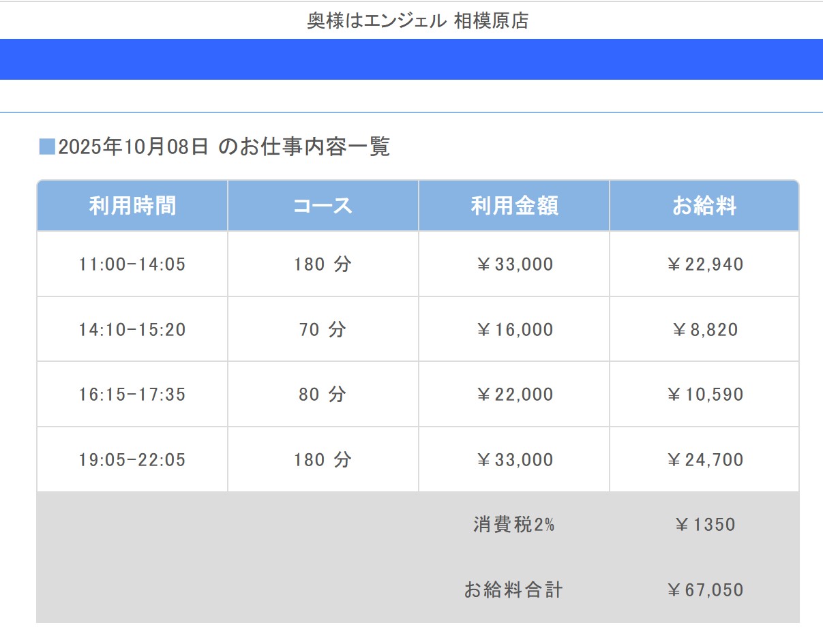The width and height of the screenshot is (823, 644).
Task: Click the store title 奥様はエンジェル 相模原店
Action: (417, 21)
